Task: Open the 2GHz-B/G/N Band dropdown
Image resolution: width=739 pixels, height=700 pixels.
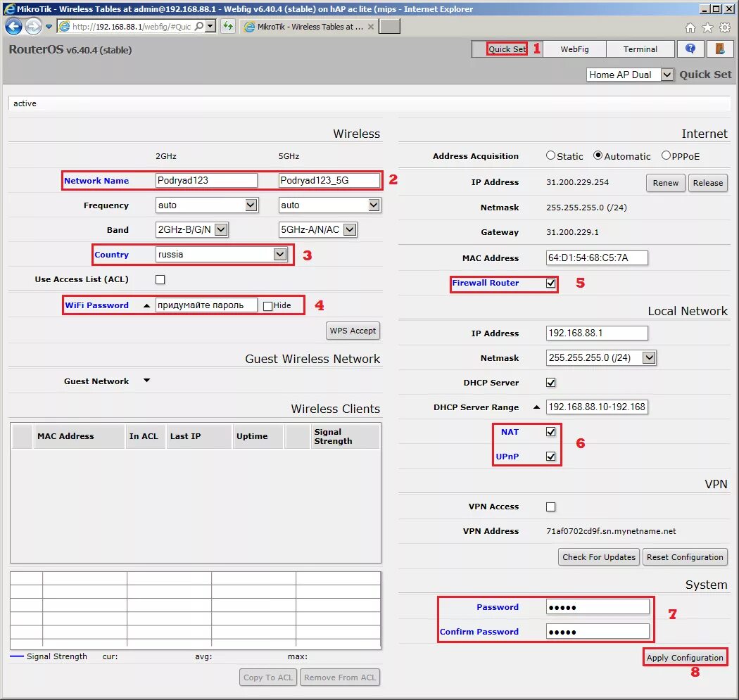Action: coord(192,229)
